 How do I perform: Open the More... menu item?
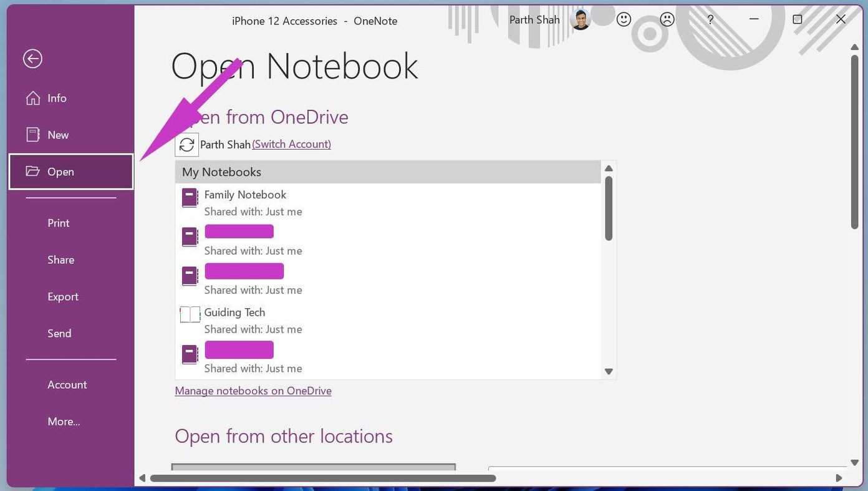coord(64,421)
